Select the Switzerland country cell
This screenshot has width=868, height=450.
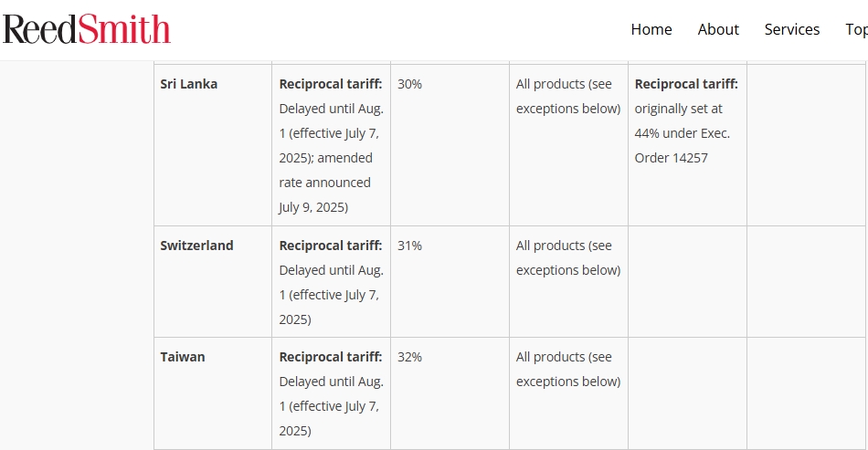196,246
